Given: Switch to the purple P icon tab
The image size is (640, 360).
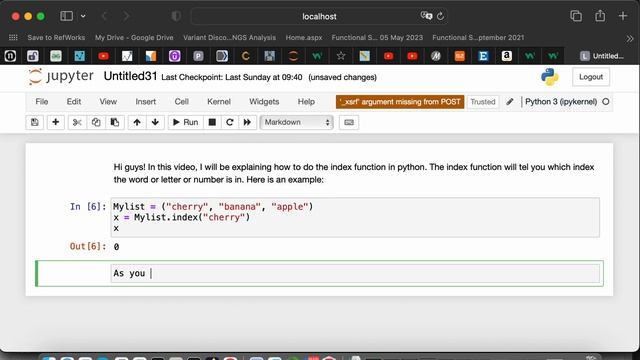Looking at the screenshot, I should pos(198,56).
